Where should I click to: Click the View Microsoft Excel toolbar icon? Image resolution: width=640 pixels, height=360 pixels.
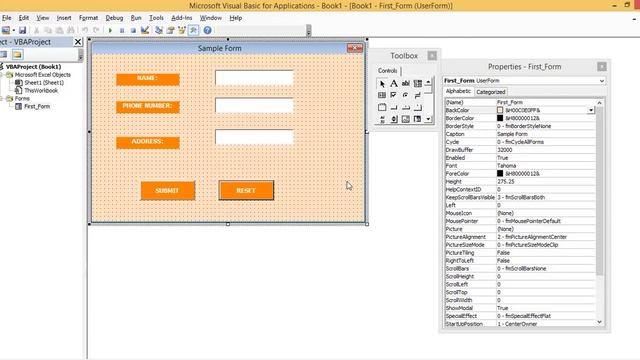tap(5, 30)
